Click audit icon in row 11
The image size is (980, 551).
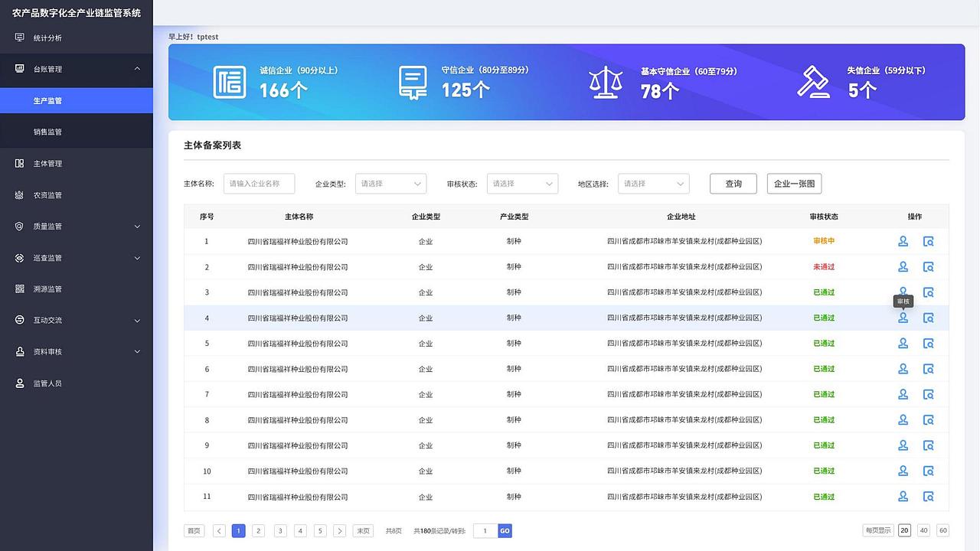[x=903, y=497]
